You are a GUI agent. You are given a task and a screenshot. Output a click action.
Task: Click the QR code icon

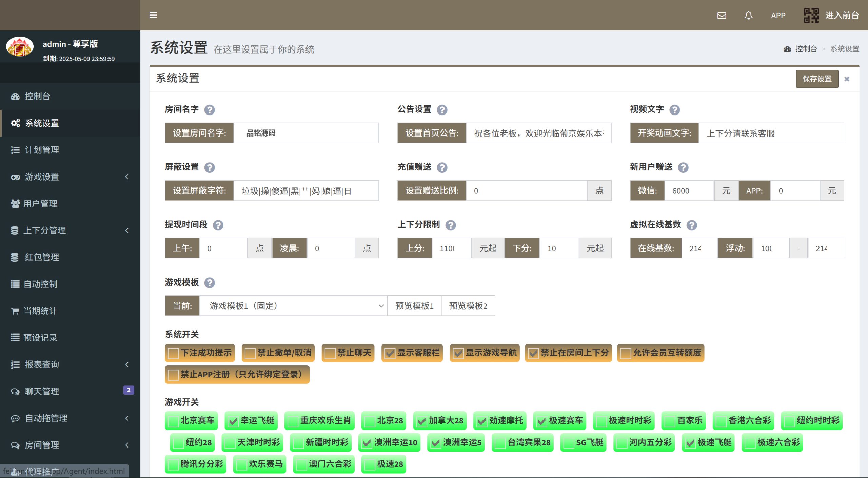(x=811, y=15)
